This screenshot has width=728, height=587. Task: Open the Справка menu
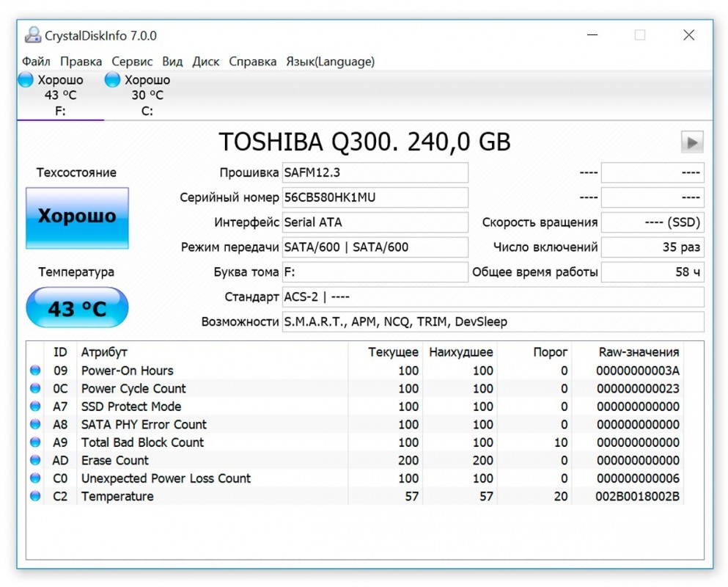tap(253, 62)
